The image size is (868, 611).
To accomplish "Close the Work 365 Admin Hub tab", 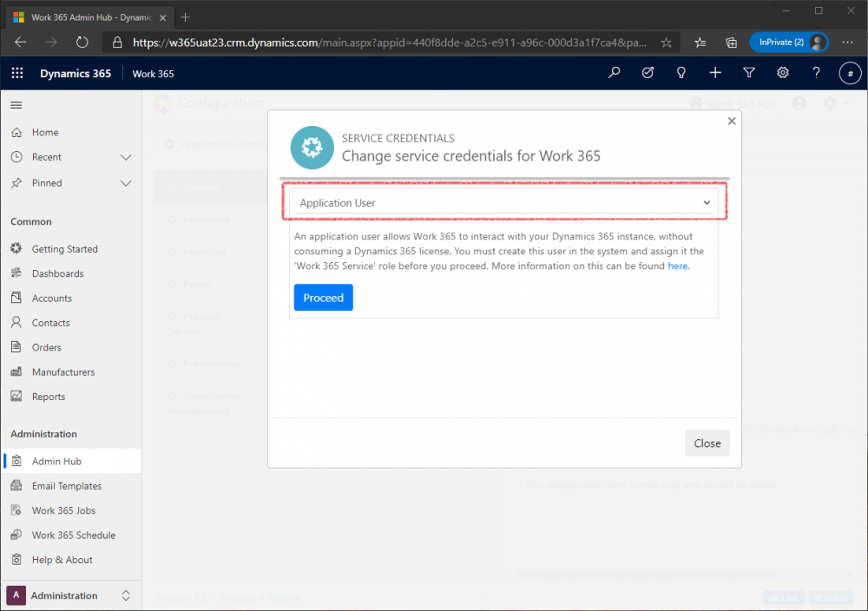I will click(x=163, y=17).
